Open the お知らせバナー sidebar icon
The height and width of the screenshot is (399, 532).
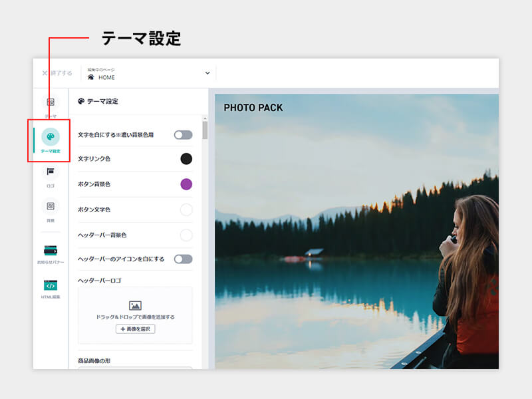pos(51,250)
